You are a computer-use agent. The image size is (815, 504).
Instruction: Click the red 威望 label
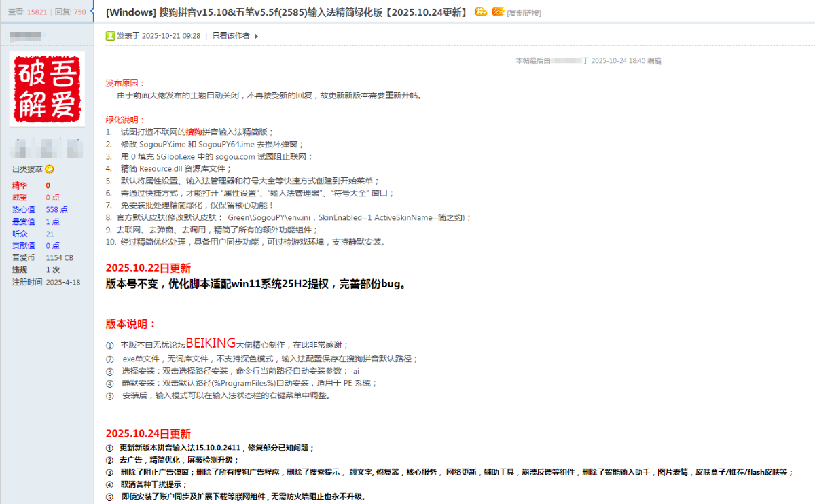point(20,198)
